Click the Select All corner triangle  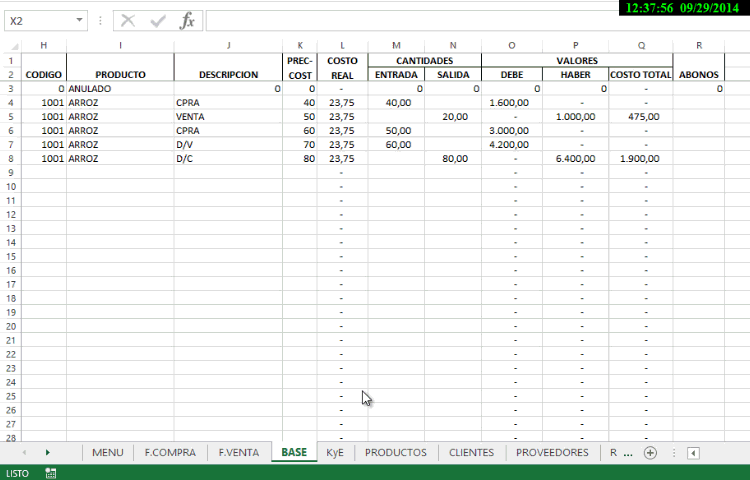coord(14,46)
